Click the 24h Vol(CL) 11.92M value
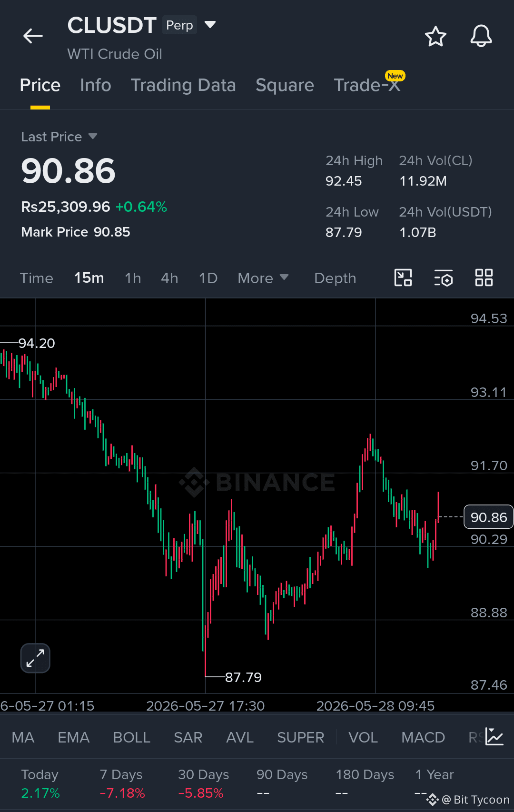This screenshot has width=514, height=812. click(423, 181)
